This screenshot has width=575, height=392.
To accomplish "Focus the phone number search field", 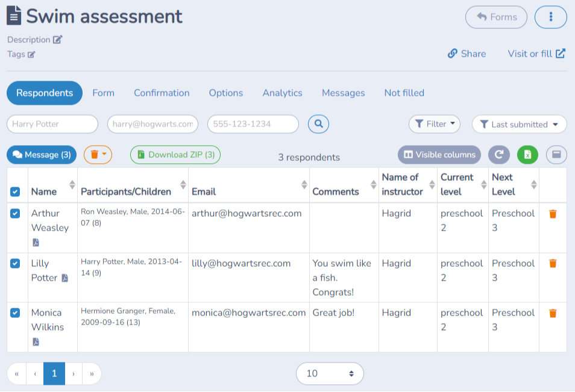I will click(x=253, y=124).
